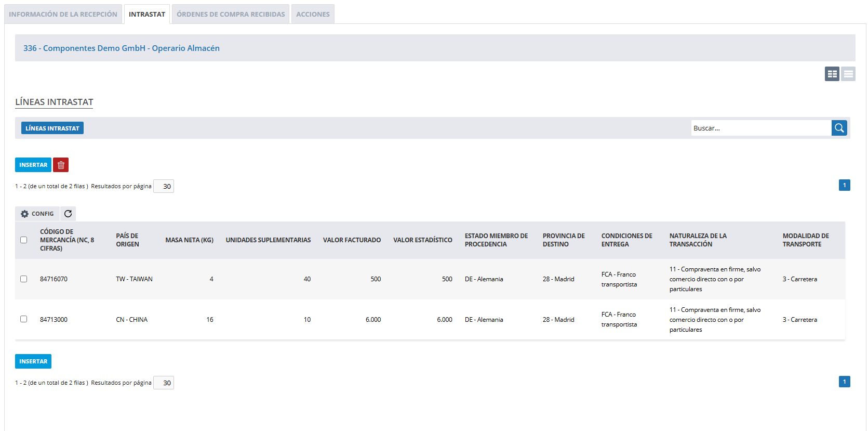Click the LÍNEAS INTRASTAT section heading
Image resolution: width=868 pixels, height=431 pixels.
tap(54, 102)
